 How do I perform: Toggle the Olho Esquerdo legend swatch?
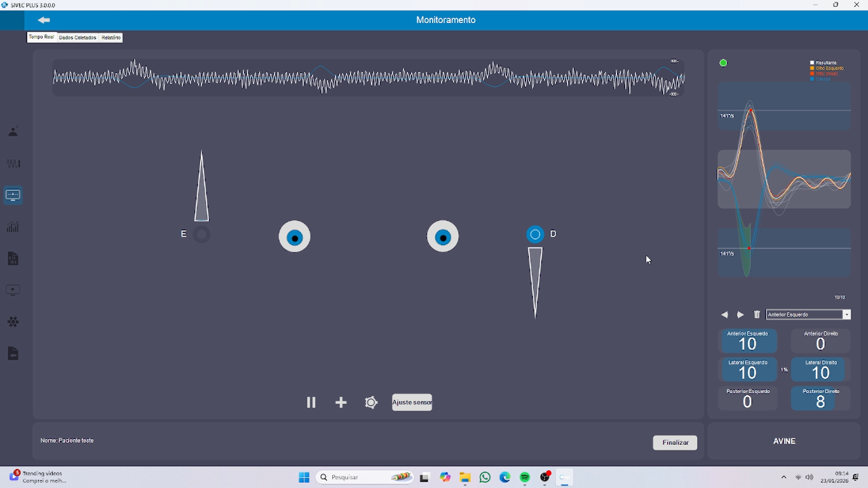[x=812, y=68]
